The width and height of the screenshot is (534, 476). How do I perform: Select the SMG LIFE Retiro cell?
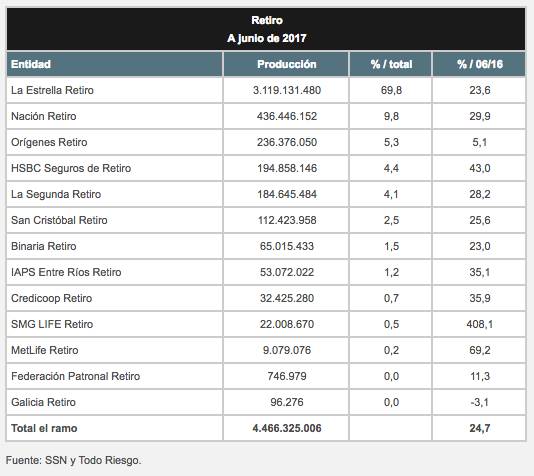[115, 324]
